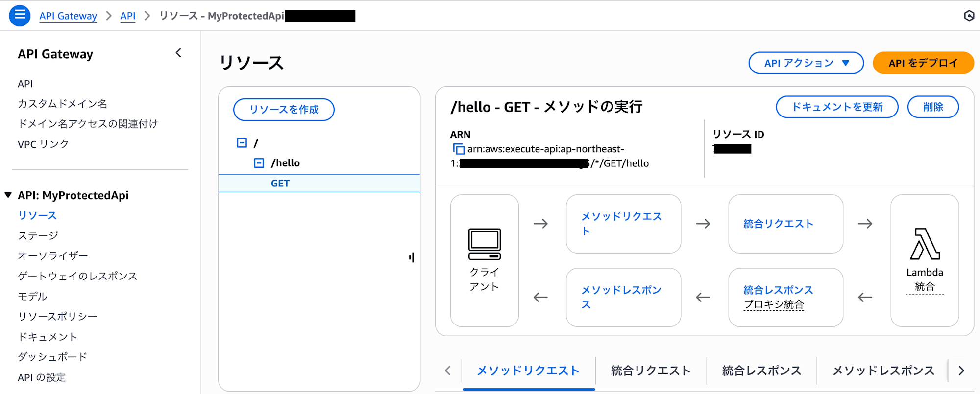Click the リソース ID heading
Screen dimensions: 980x394
pyautogui.click(x=738, y=134)
